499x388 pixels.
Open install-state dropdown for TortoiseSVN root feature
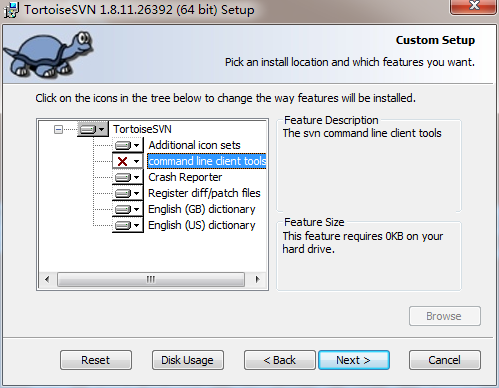(93, 129)
